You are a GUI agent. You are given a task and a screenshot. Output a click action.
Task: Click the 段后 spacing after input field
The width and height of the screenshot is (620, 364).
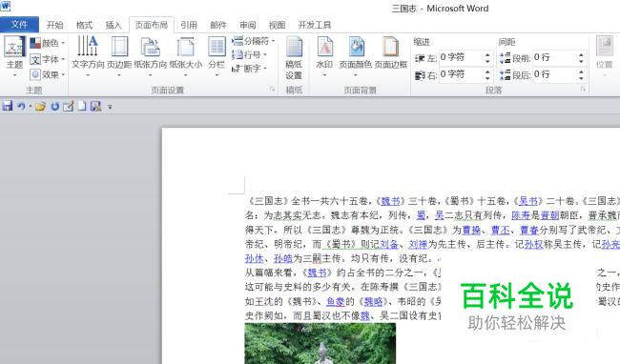[554, 74]
